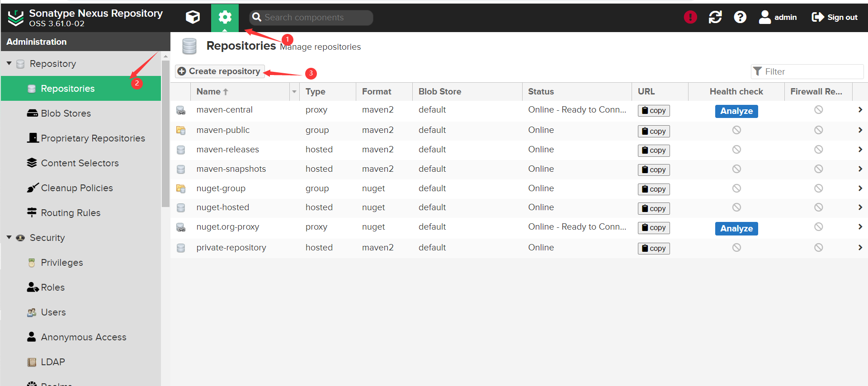This screenshot has height=386, width=868.
Task: Collapse the Security tree section
Action: [x=9, y=238]
